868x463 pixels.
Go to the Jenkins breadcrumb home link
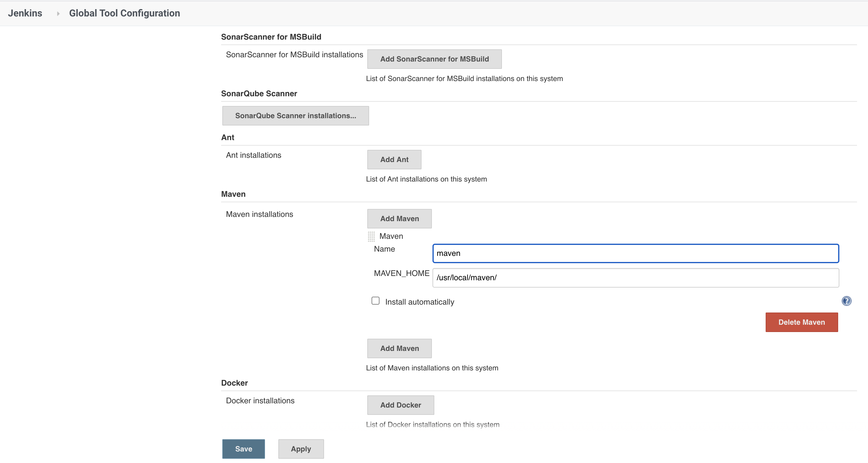(25, 13)
